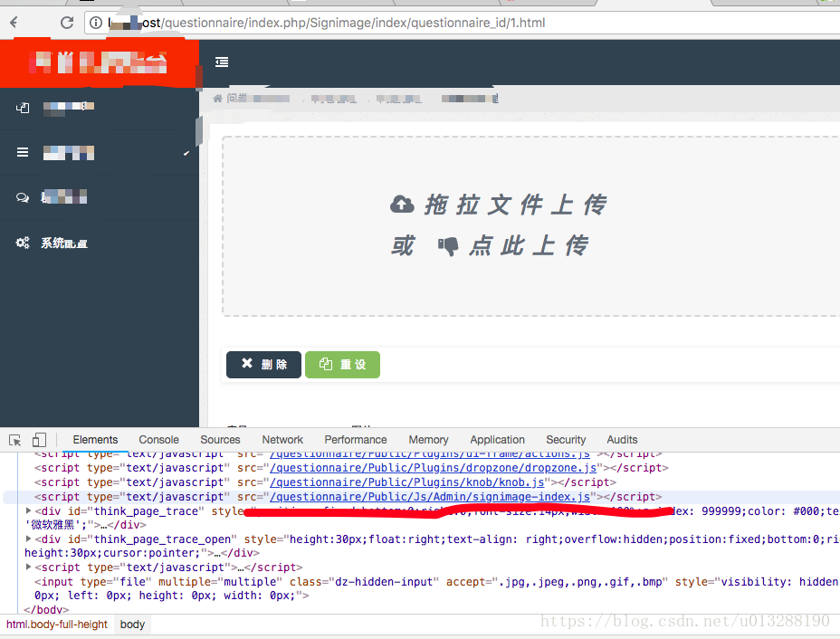Image resolution: width=840 pixels, height=639 pixels.
Task: Open the knob.js script link
Action: coord(407,482)
